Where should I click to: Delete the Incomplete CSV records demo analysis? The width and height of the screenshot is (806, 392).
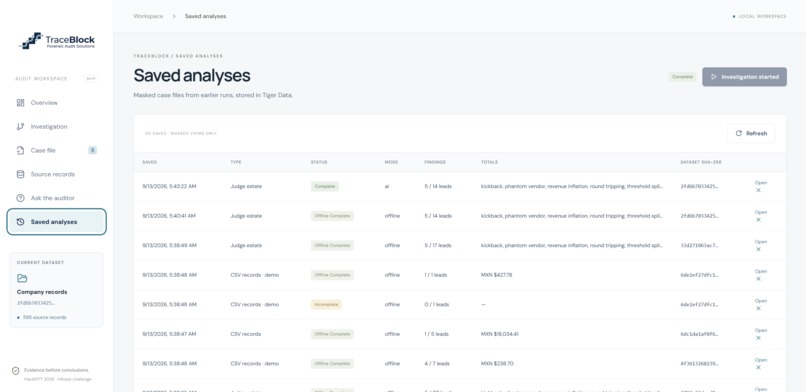click(x=758, y=308)
